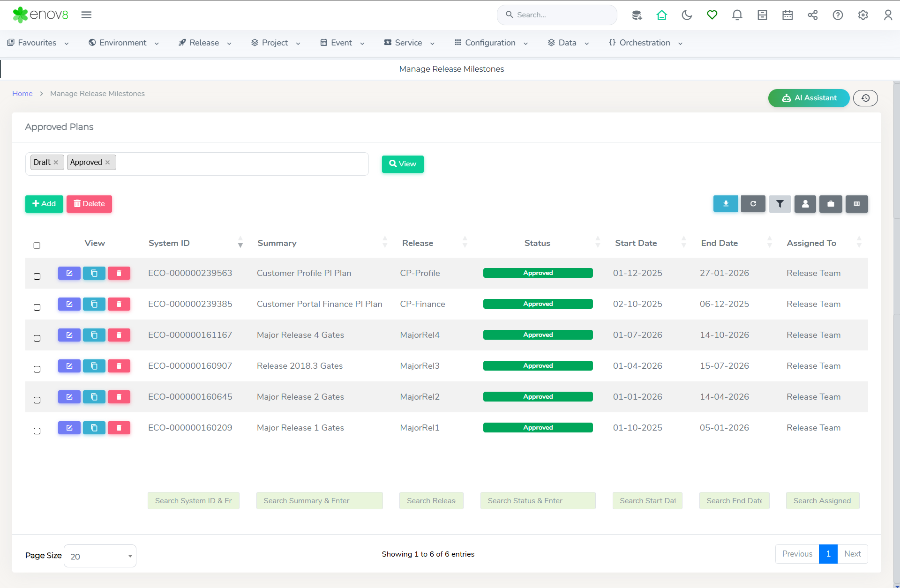Click the refresh table icon button
900x588 pixels.
click(x=753, y=204)
